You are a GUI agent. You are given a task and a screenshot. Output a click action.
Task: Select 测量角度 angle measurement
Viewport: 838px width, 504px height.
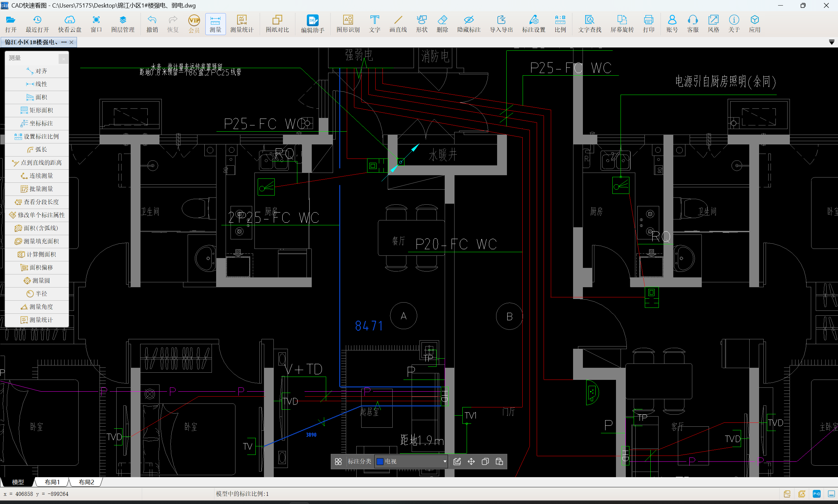tap(37, 307)
